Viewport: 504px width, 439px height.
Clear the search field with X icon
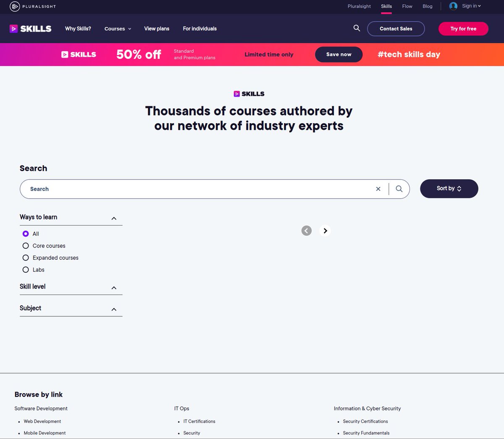coord(378,189)
